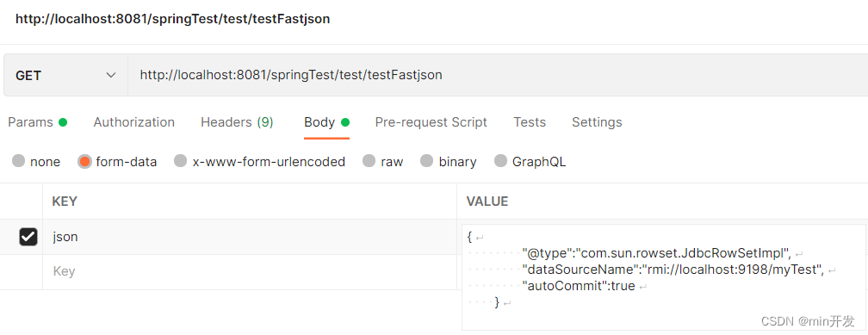The height and width of the screenshot is (335, 868).
Task: Click the JSON value text area
Action: pyautogui.click(x=663, y=276)
